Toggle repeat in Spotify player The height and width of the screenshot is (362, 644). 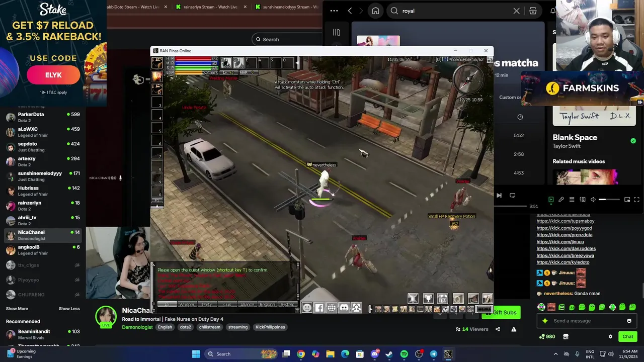512,196
